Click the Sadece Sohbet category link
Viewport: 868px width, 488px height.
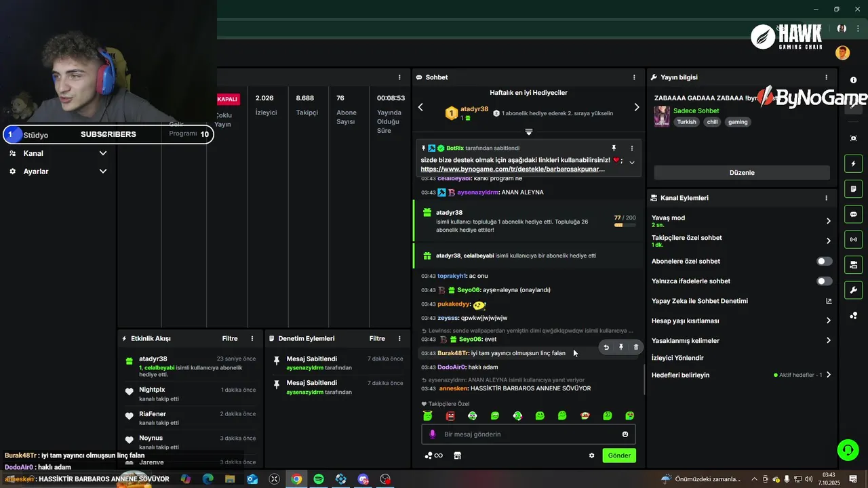click(696, 110)
